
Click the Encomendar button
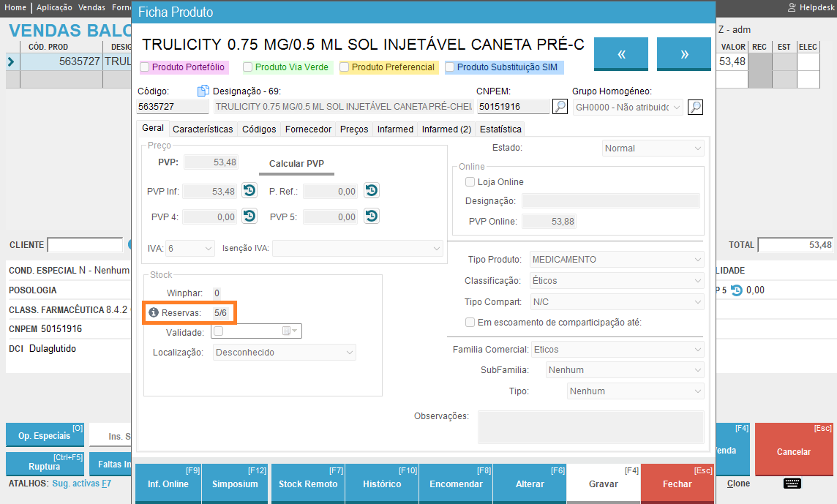[x=456, y=484]
